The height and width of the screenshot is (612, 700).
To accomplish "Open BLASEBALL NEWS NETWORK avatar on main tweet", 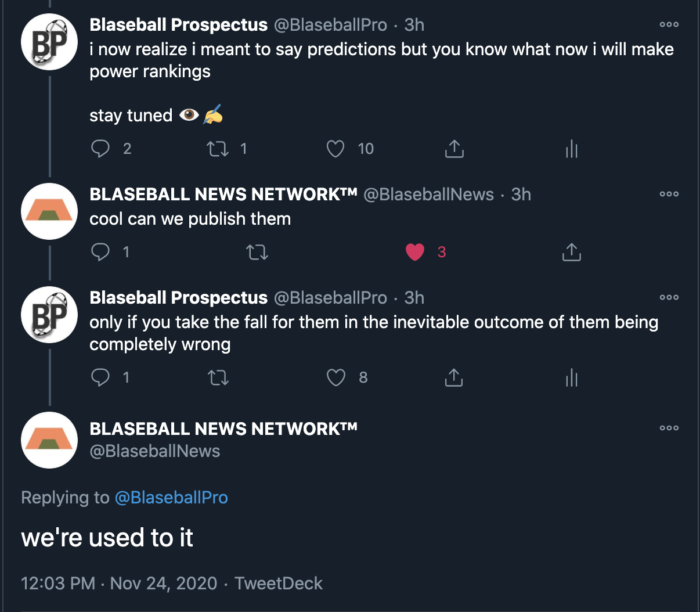I will (x=49, y=440).
